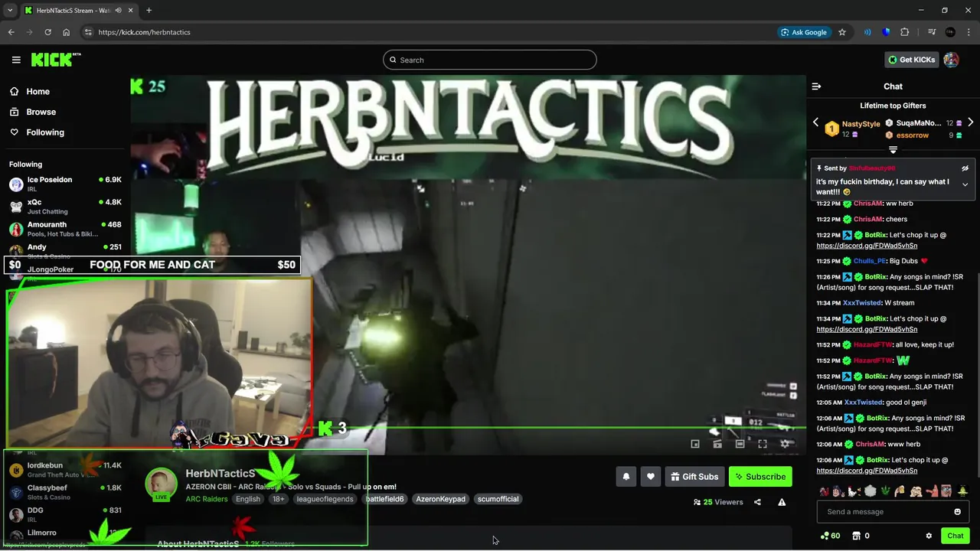980x551 pixels.
Task: Open Amouranth's channel in Following list
Action: 65,229
